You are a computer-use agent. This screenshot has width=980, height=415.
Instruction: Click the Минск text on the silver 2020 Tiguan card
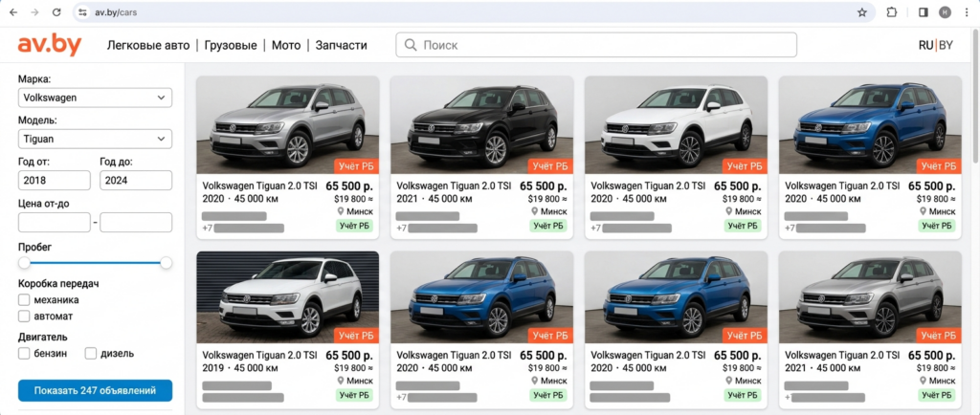[x=360, y=211]
